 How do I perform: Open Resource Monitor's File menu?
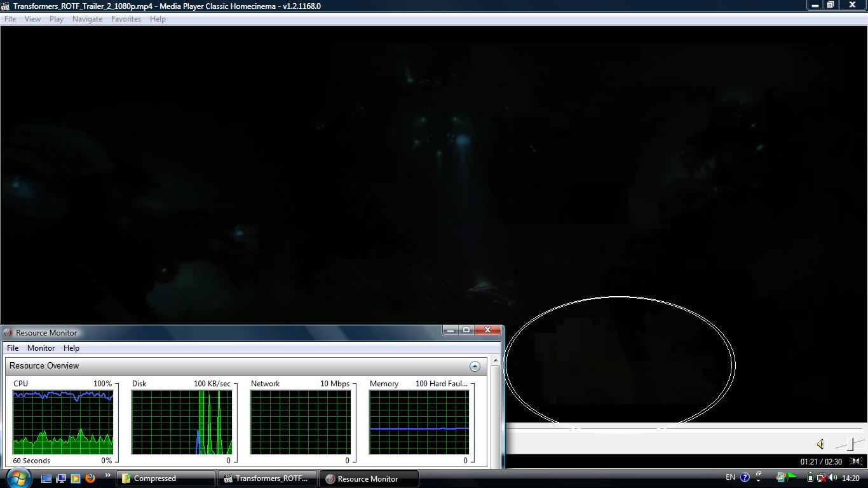pos(13,348)
